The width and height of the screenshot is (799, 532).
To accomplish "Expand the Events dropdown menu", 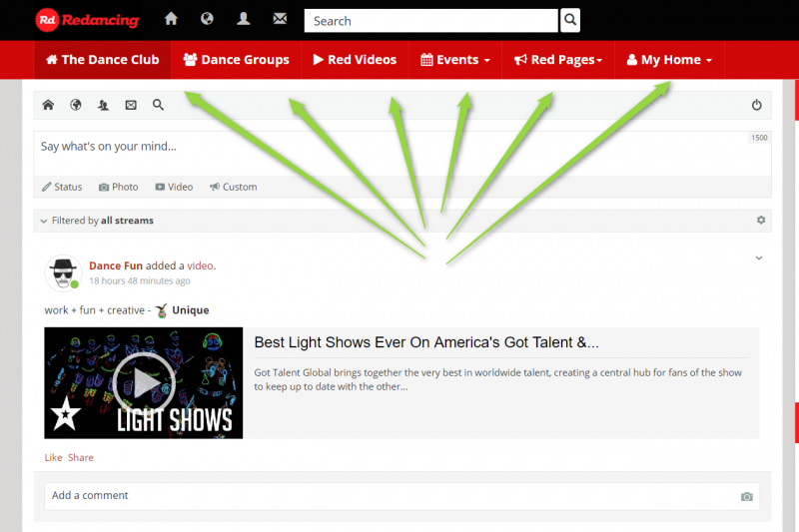I will 455,60.
